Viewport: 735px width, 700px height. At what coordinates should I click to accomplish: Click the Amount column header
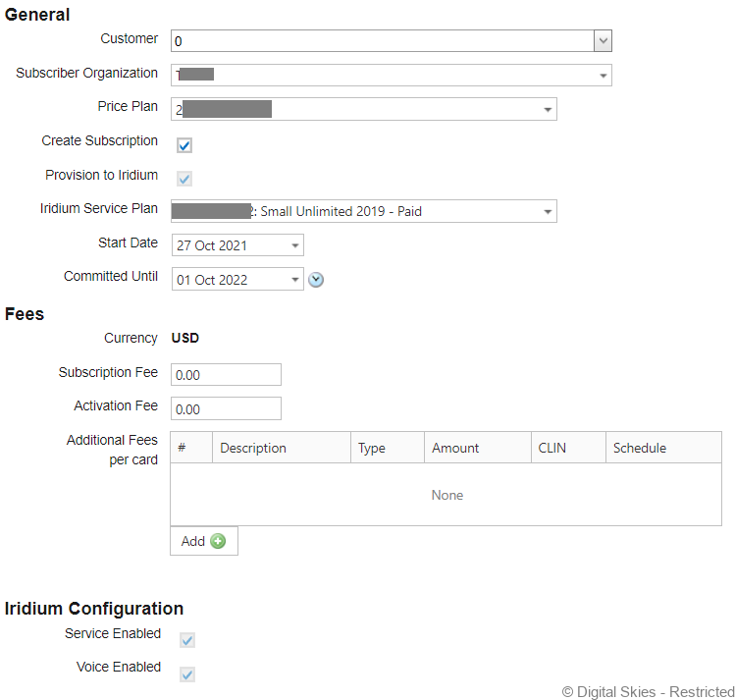pyautogui.click(x=455, y=448)
